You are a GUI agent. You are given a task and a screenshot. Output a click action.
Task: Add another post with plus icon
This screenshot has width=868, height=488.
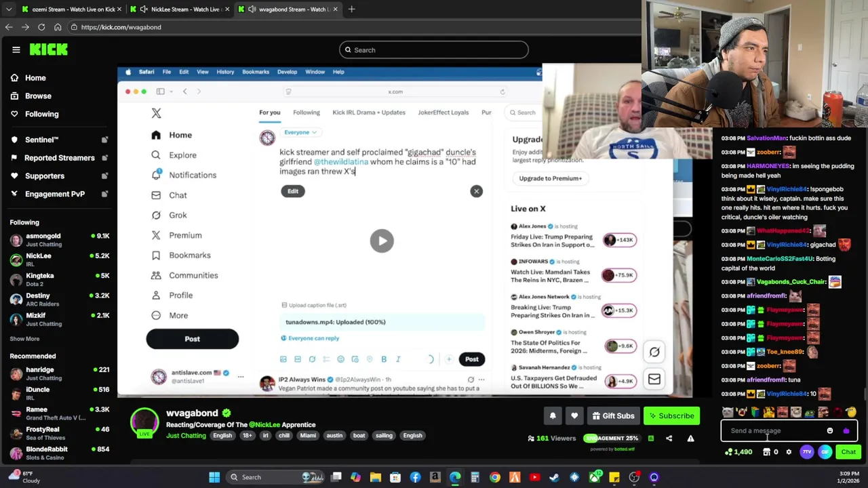pyautogui.click(x=449, y=359)
